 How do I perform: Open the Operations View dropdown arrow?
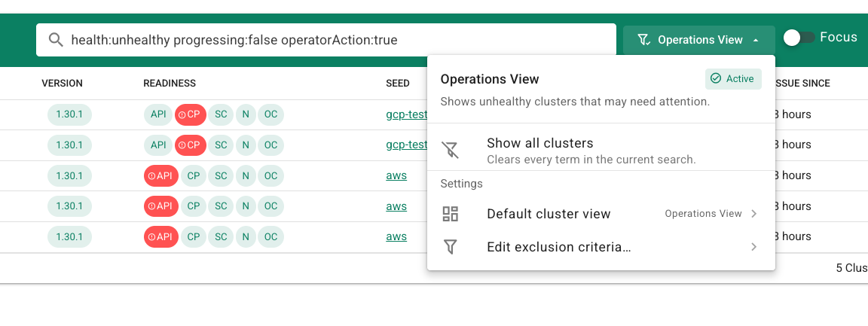[756, 41]
